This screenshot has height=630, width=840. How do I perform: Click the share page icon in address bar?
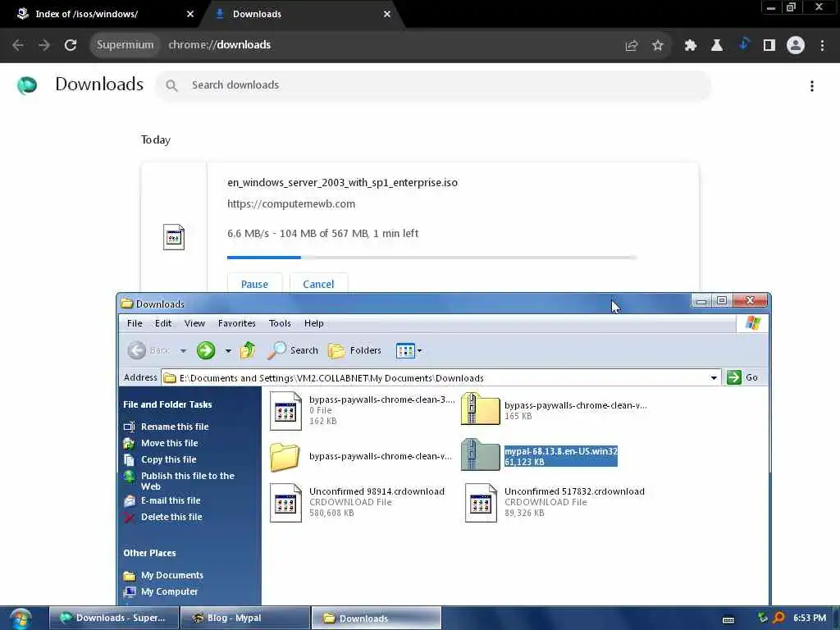[x=632, y=46]
